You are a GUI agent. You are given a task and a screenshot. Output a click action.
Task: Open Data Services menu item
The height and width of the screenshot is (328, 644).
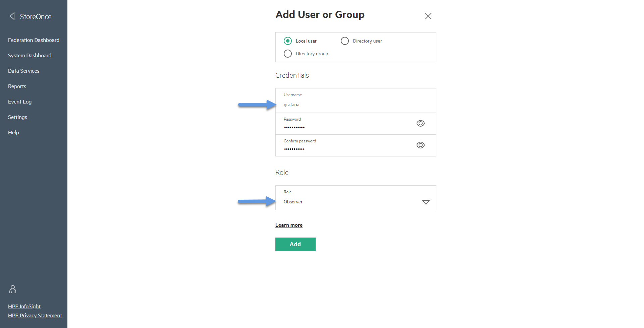click(23, 71)
